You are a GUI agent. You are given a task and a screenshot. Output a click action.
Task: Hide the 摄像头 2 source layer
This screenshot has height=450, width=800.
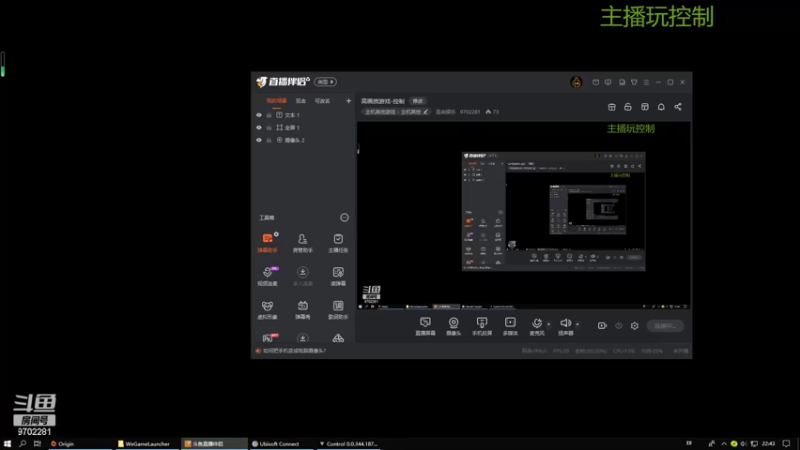tap(259, 140)
